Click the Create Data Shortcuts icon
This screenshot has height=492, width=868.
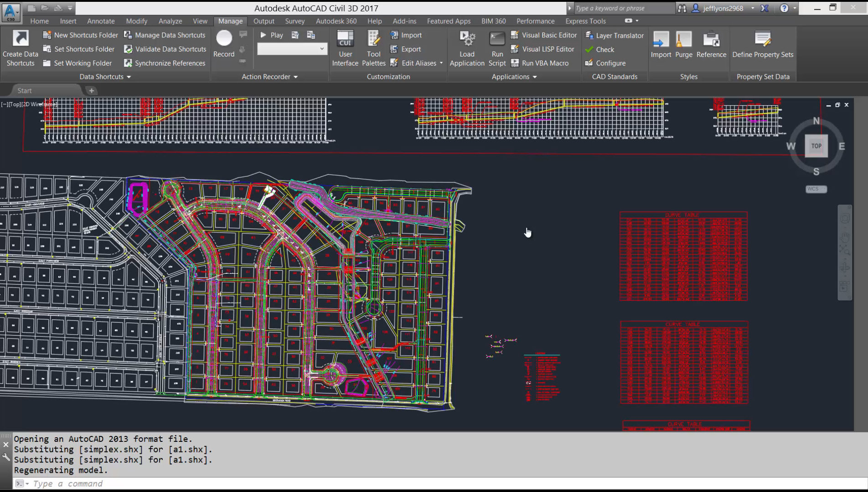click(x=21, y=38)
